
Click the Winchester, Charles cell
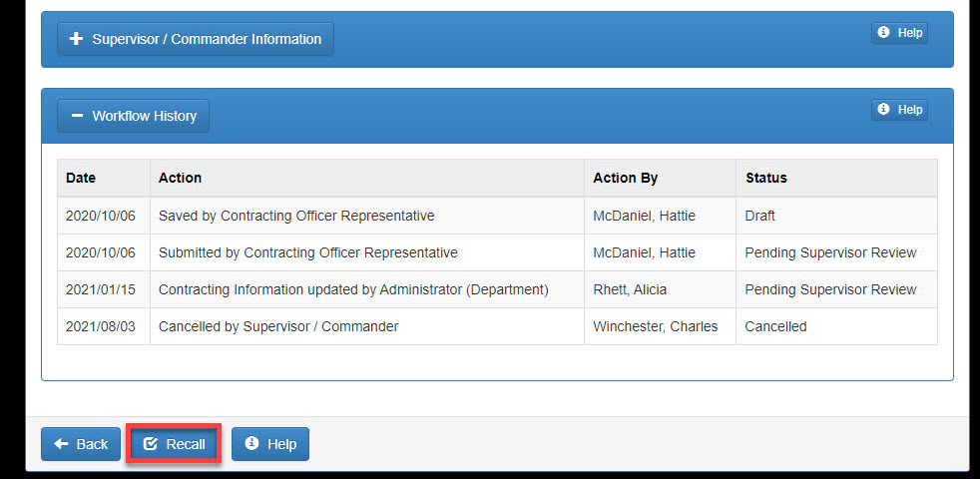coord(655,326)
